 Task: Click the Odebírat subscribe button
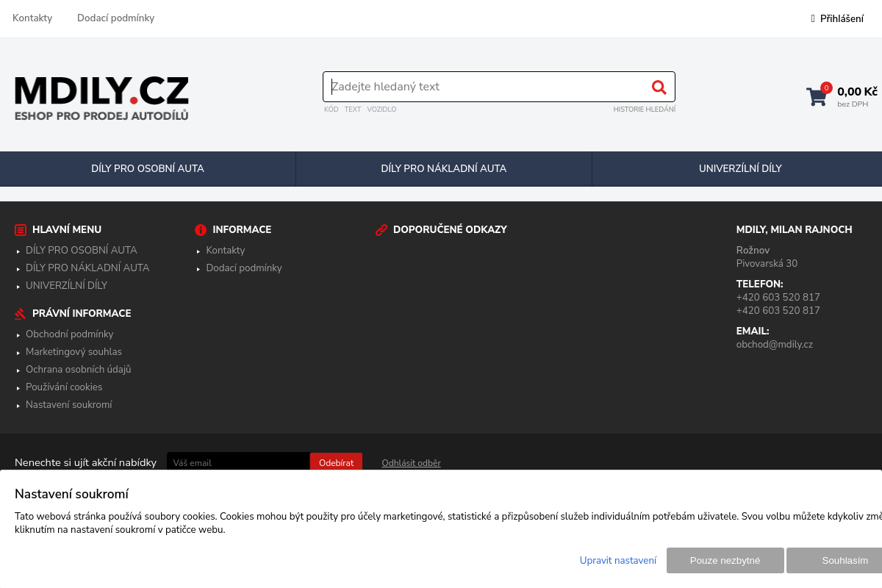pyautogui.click(x=336, y=463)
